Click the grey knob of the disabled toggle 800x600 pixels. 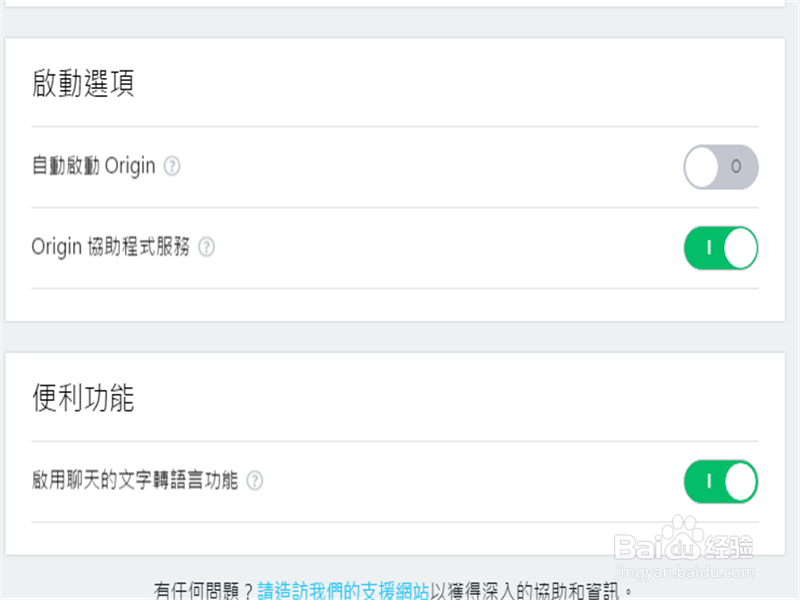tap(700, 167)
